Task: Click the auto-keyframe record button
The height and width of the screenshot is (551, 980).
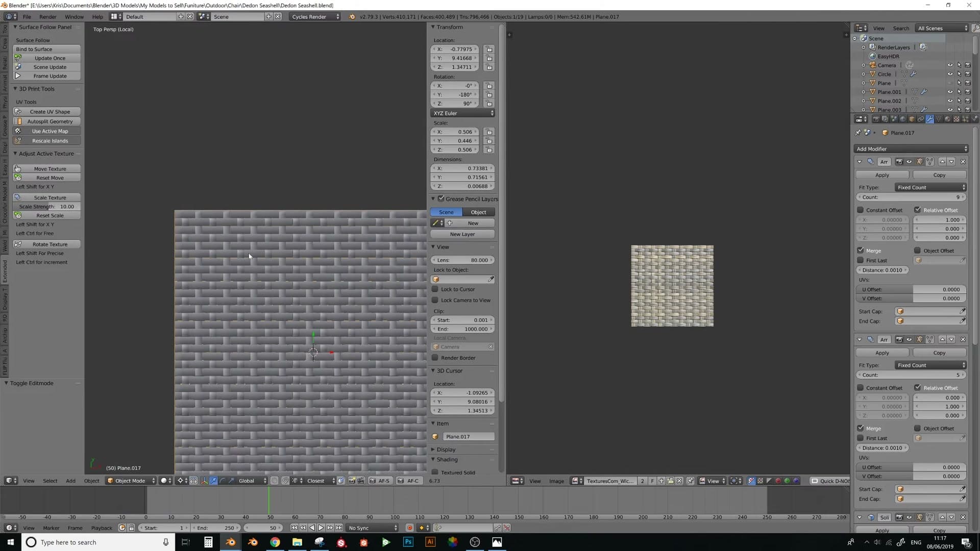Action: (409, 528)
